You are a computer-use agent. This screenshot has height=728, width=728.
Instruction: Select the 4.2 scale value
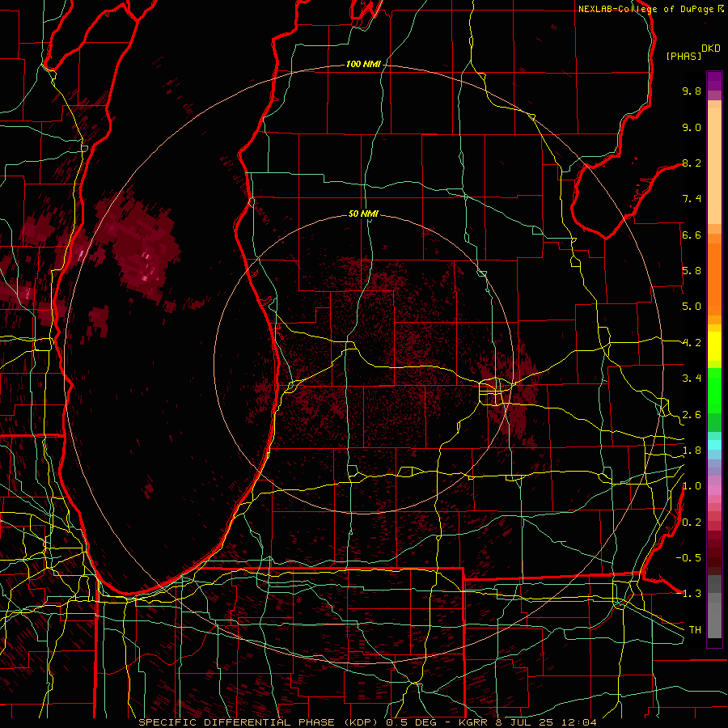click(x=692, y=343)
